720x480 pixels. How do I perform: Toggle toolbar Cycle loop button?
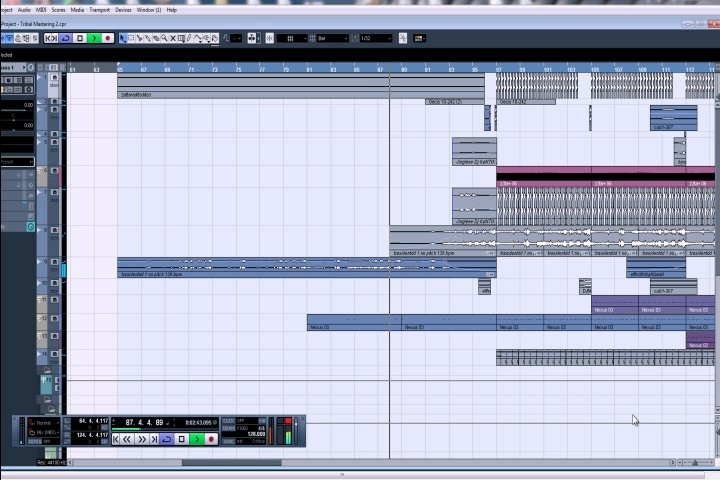66,39
